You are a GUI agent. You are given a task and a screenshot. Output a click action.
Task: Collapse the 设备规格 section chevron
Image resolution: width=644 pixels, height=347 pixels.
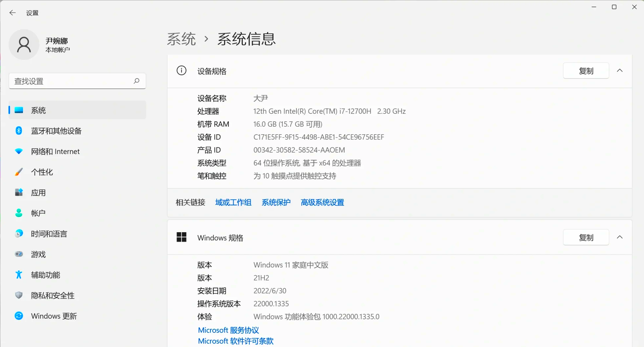tap(620, 71)
